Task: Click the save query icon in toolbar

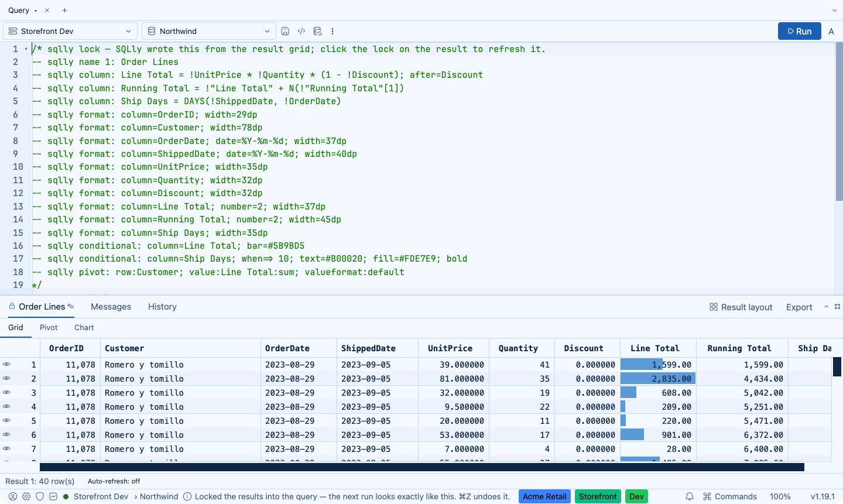Action: click(285, 31)
